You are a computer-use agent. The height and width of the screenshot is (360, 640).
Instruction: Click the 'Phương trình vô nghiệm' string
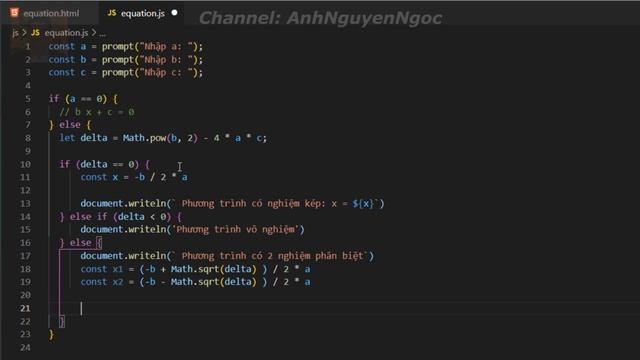[x=235, y=229]
